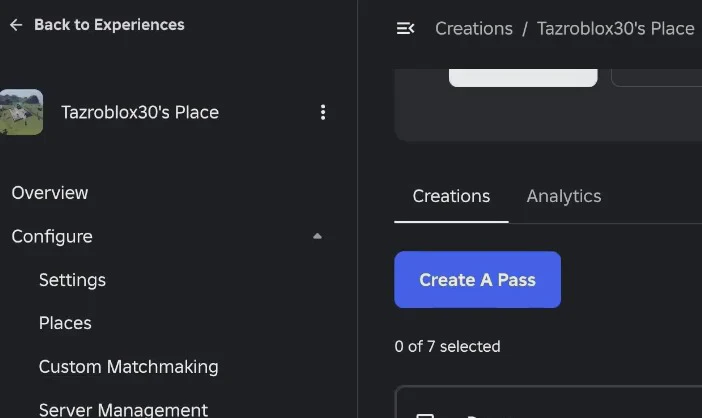This screenshot has width=702, height=418.
Task: Click the Tazroblox30's Place experience thumbnail
Action: 21,112
